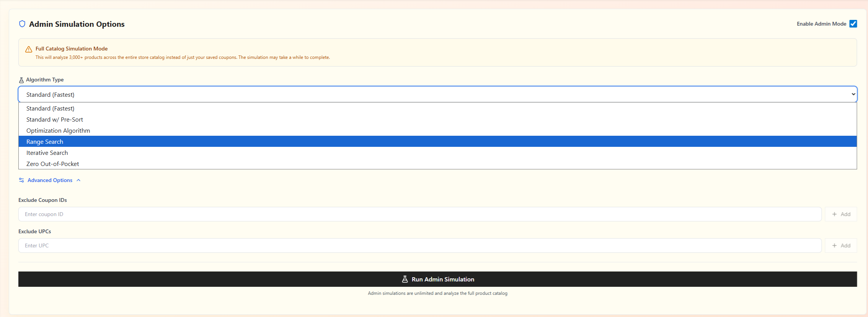Click the sliders icon beside Advanced Options
Screen dimensions: 868x317
[x=21, y=180]
